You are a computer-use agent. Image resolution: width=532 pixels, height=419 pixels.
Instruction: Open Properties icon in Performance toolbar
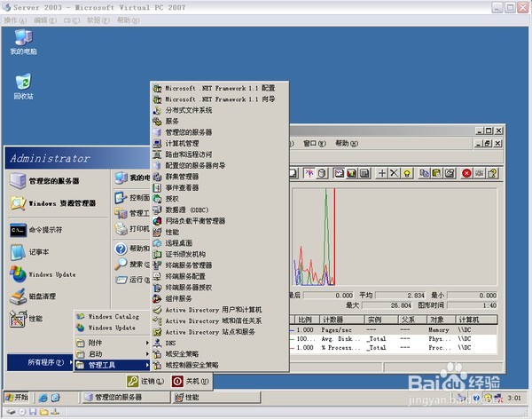[x=450, y=173]
